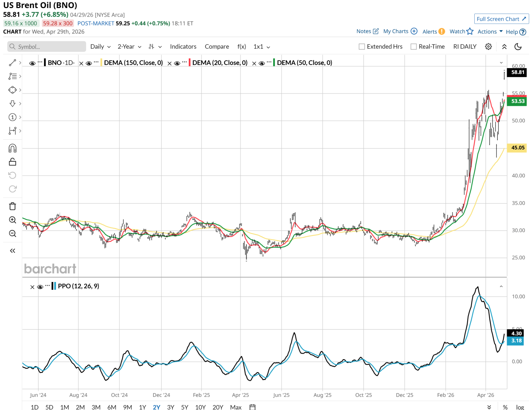Hide the PPO indicator via eye icon
The image size is (532, 410).
point(40,287)
